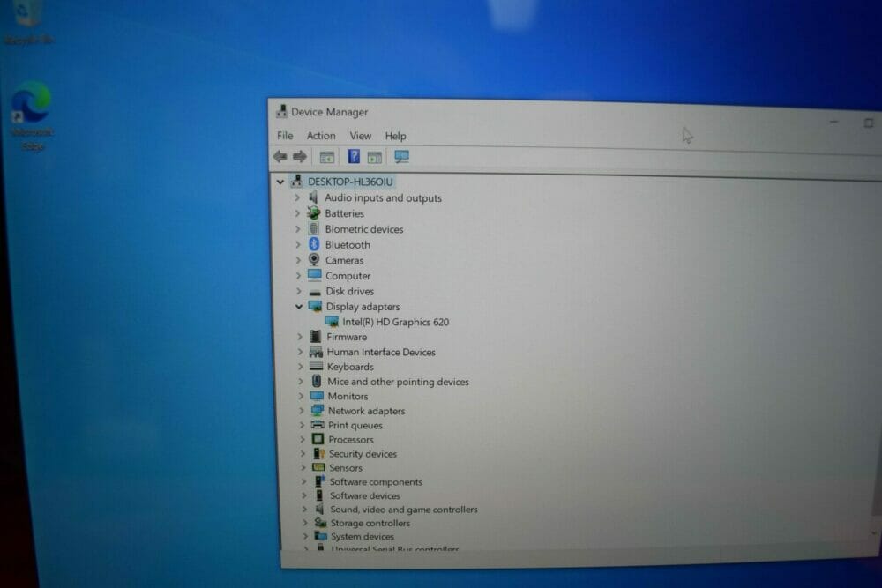Click the Display adapters icon

[316, 307]
